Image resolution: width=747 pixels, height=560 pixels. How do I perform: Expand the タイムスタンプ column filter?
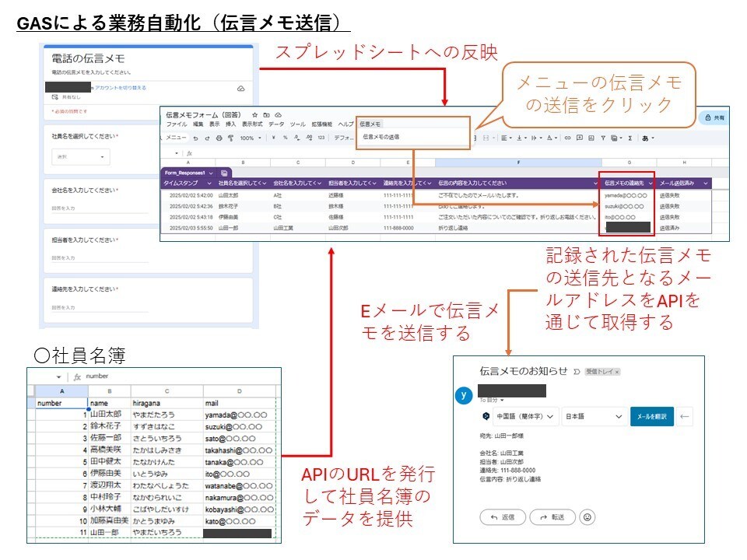[209, 184]
